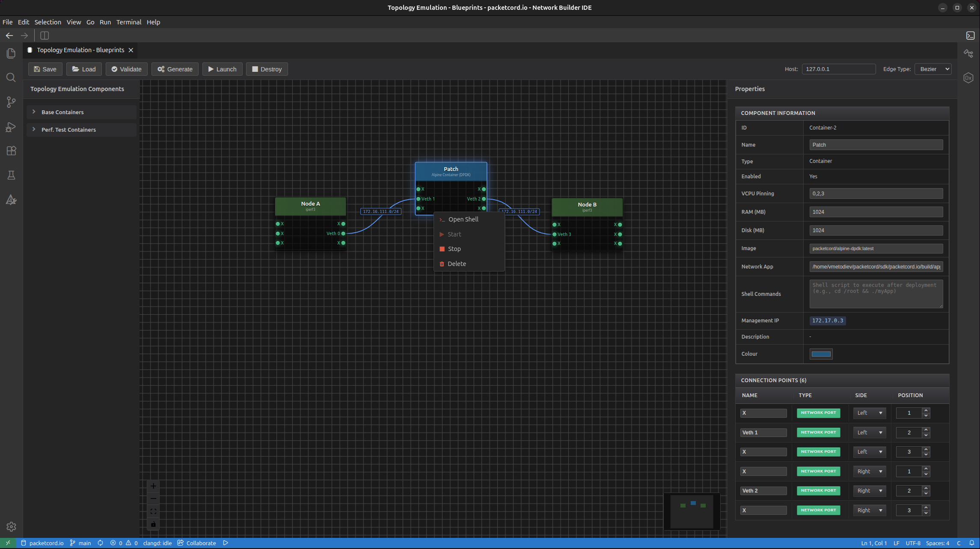Close the Topology Emulation - Blueprints tab
This screenshot has width=980, height=549.
(131, 50)
